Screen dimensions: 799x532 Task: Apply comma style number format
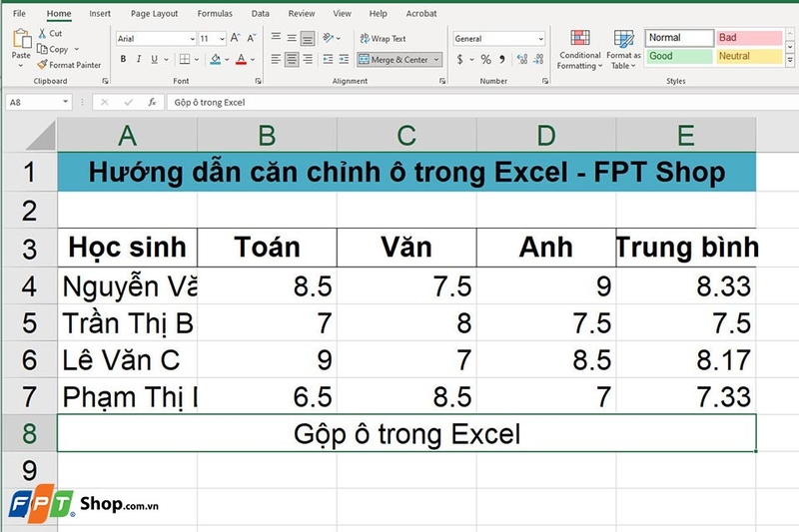(x=502, y=60)
